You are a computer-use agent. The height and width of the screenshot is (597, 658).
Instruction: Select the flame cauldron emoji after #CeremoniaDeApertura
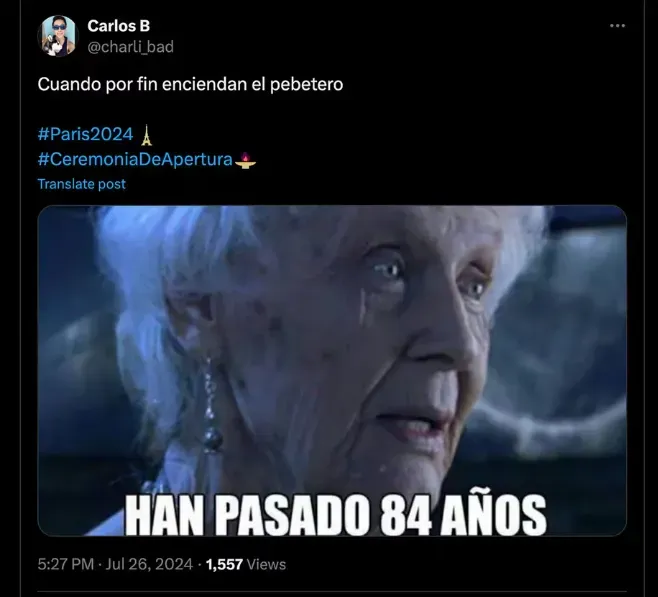pyautogui.click(x=245, y=160)
